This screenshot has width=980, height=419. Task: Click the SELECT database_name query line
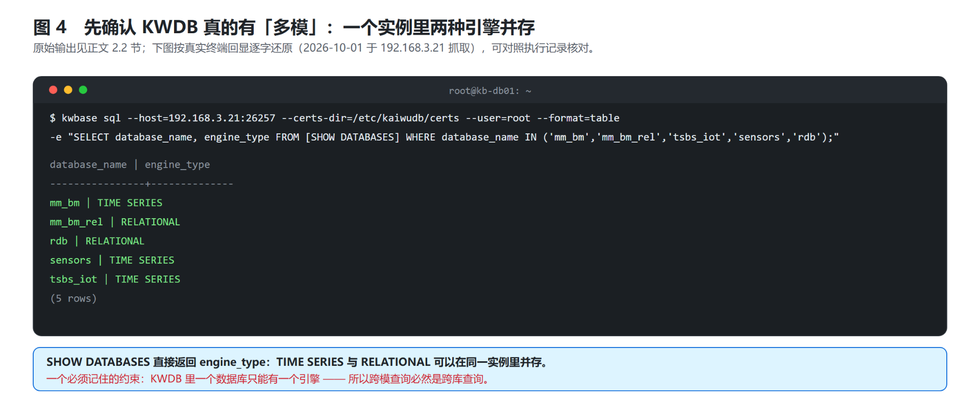tap(444, 137)
